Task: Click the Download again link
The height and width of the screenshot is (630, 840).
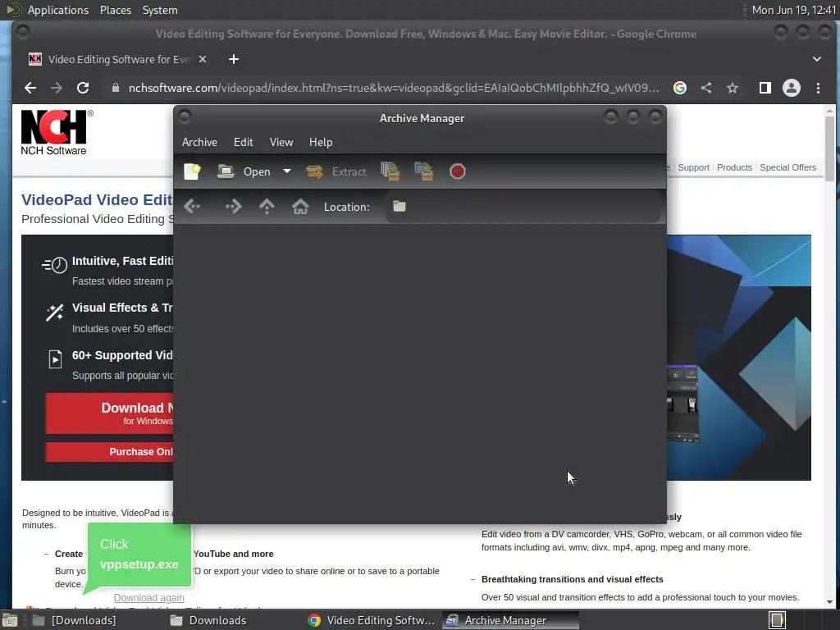Action: pyautogui.click(x=149, y=598)
